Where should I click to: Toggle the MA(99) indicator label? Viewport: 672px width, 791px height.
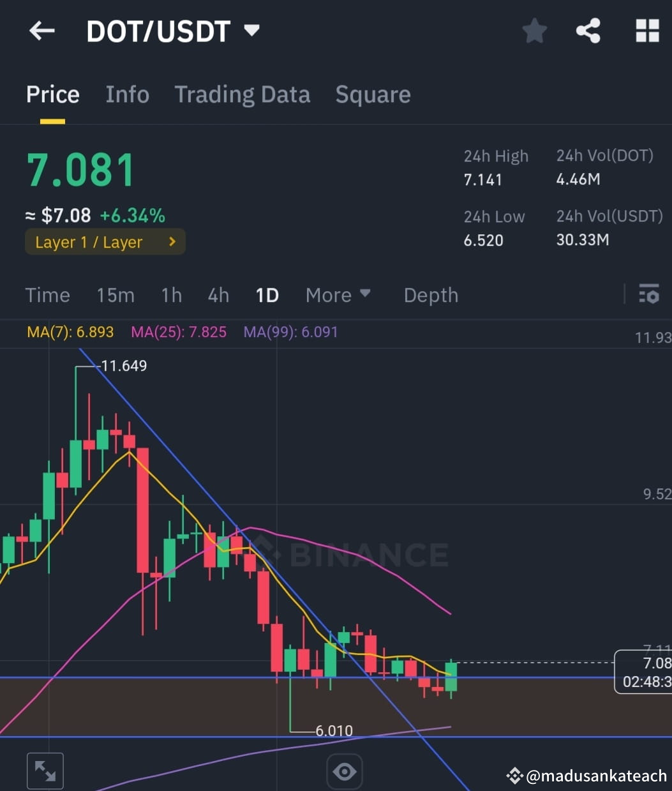(290, 332)
